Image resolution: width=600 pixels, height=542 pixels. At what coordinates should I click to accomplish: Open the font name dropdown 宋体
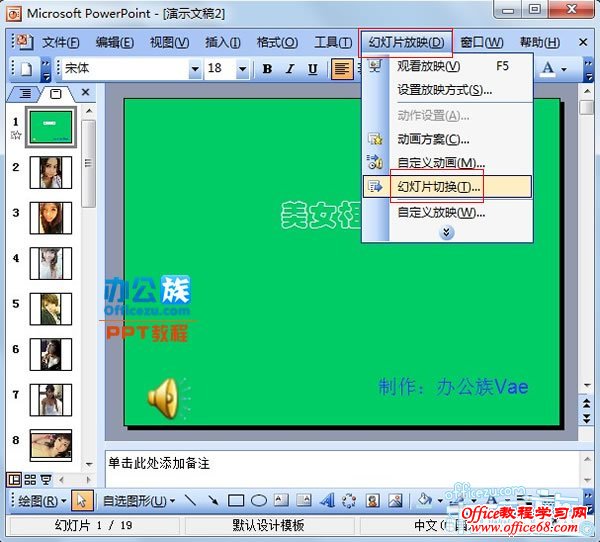(x=195, y=69)
